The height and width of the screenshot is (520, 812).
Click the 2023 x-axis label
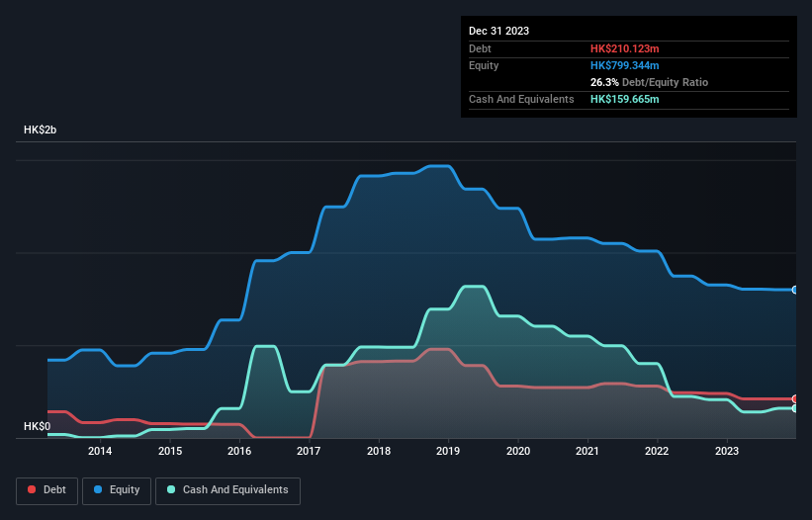(x=727, y=451)
